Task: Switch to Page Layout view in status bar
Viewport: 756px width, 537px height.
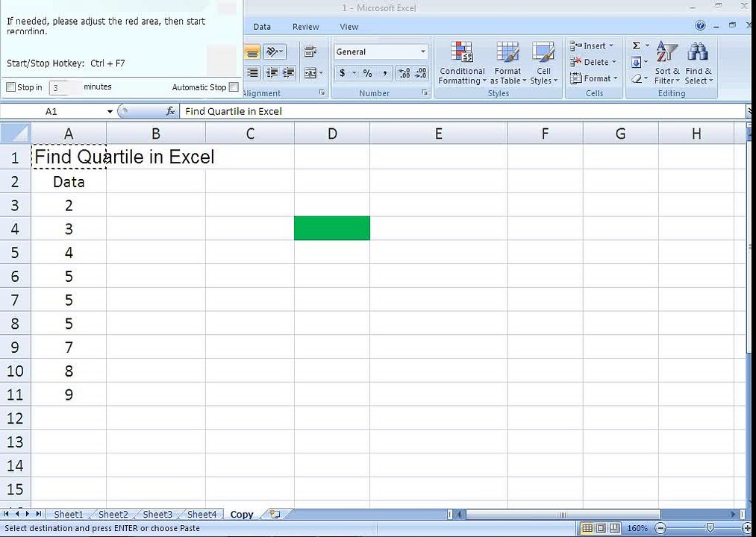Action: 601,528
